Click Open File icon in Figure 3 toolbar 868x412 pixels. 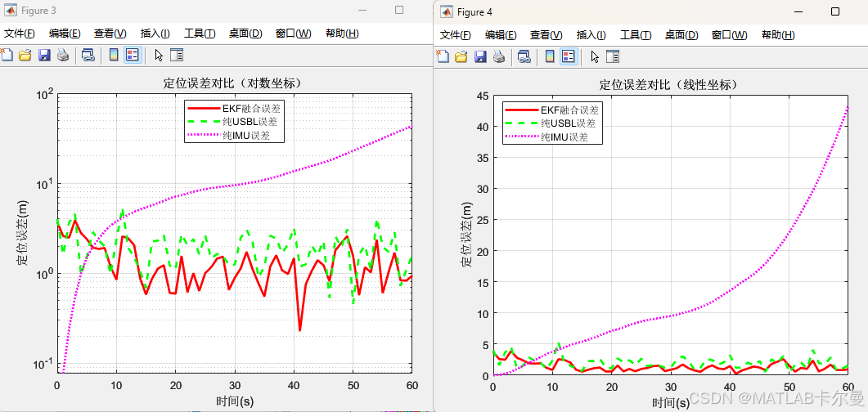25,55
